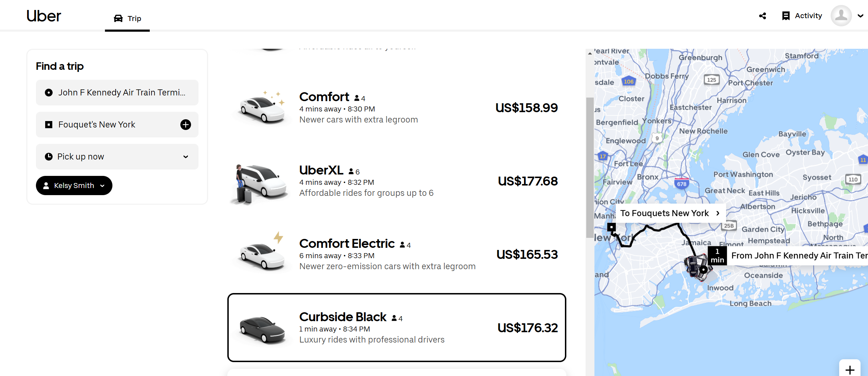Image resolution: width=868 pixels, height=376 pixels.
Task: Click the Uber logo
Action: pos(44,16)
